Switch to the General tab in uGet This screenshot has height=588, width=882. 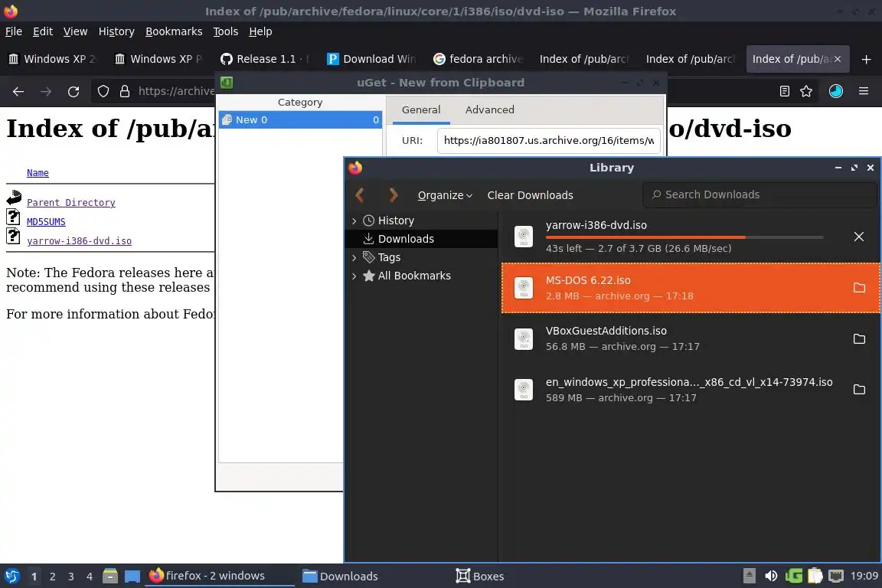pos(421,109)
